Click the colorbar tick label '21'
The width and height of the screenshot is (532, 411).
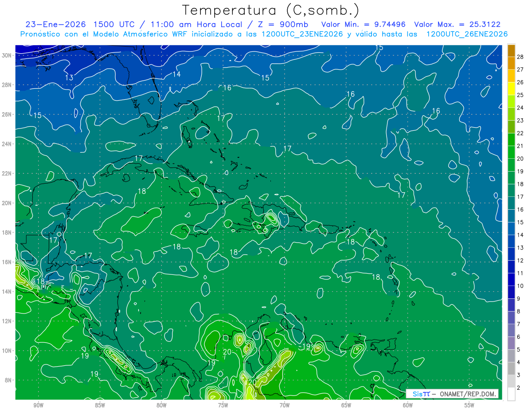pos(520,146)
